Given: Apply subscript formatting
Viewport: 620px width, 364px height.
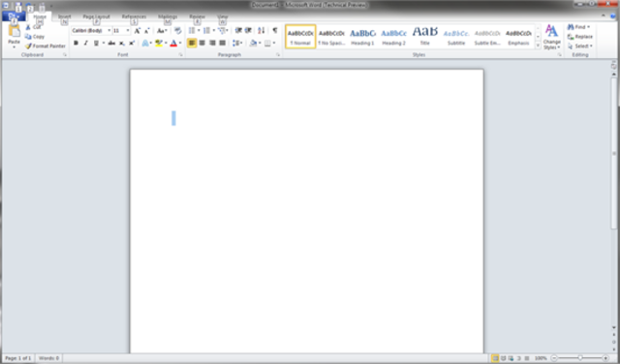Looking at the screenshot, I should 122,43.
